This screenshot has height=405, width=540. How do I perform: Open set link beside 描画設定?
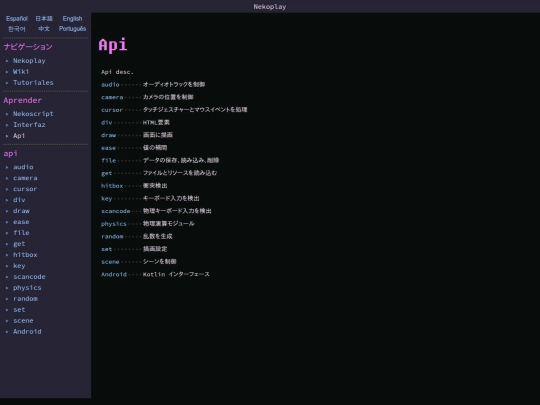tap(106, 249)
